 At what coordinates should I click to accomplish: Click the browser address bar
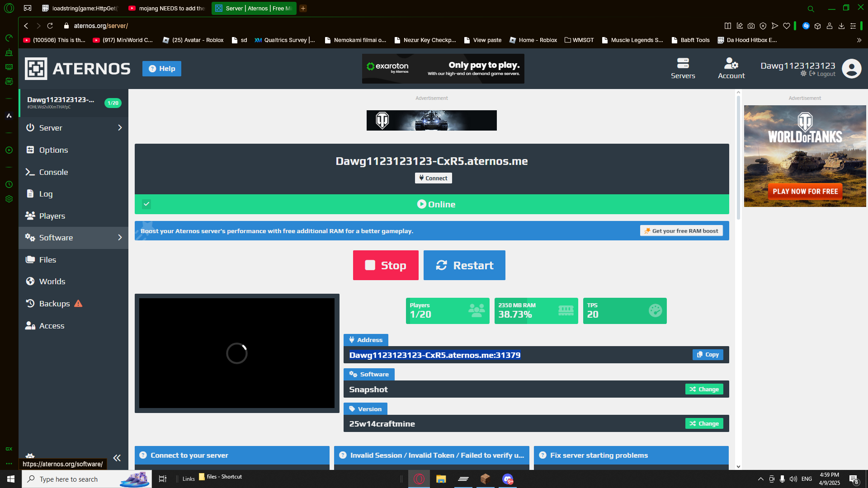pos(389,26)
